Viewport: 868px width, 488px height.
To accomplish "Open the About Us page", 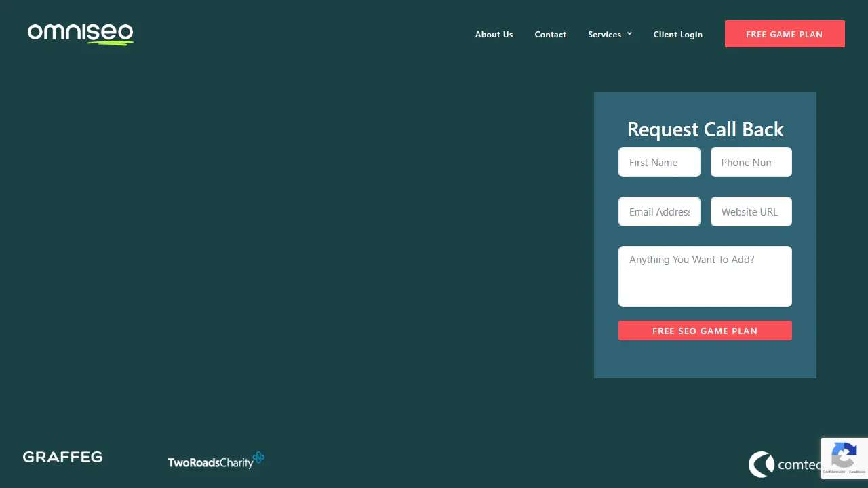I will click(x=494, y=34).
